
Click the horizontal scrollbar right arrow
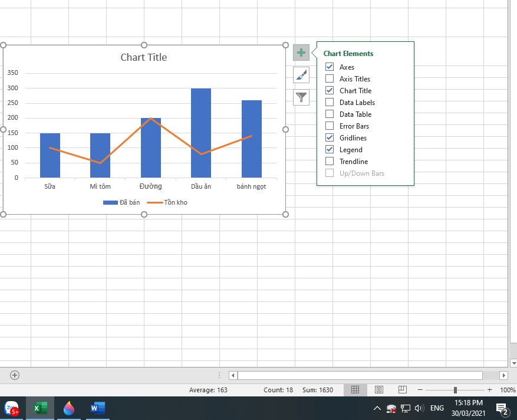coord(503,375)
